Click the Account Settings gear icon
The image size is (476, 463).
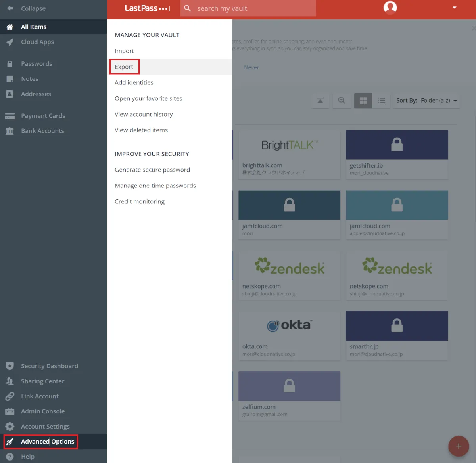click(x=10, y=427)
